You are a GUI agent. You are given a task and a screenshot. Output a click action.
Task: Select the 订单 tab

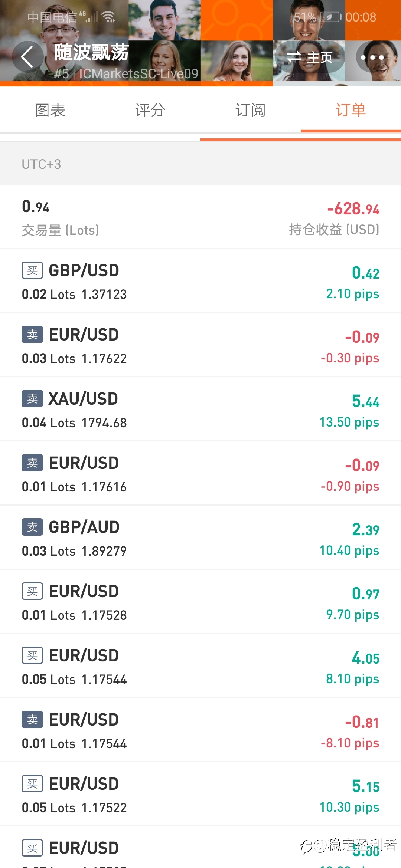point(351,111)
